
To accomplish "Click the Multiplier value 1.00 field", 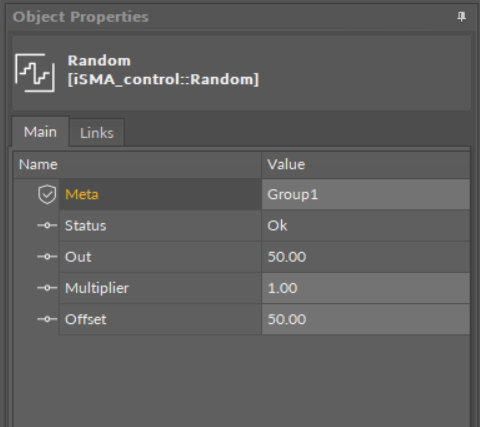I will 366,288.
